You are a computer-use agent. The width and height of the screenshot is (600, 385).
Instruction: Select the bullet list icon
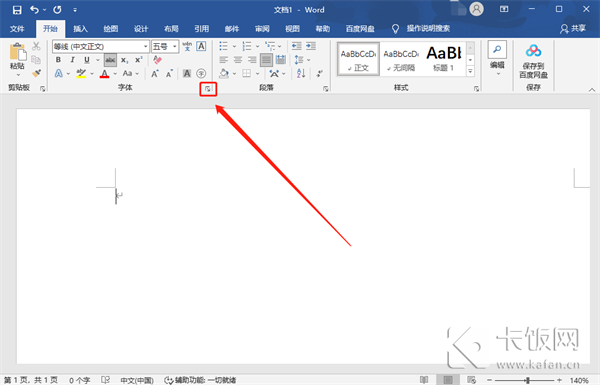(223, 46)
